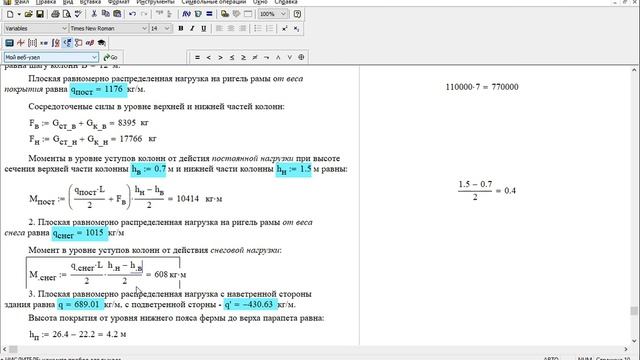Open the Help question mark icon
640x360 pixels.
(297, 14)
